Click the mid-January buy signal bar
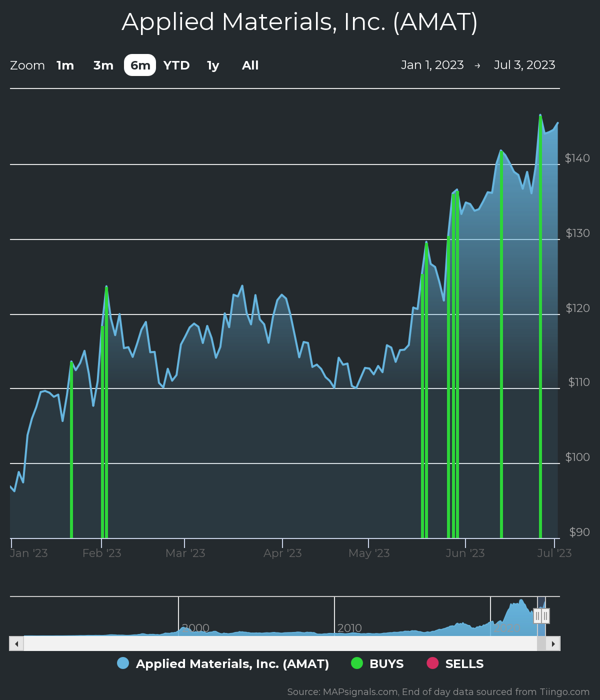600x700 pixels. coord(71,450)
